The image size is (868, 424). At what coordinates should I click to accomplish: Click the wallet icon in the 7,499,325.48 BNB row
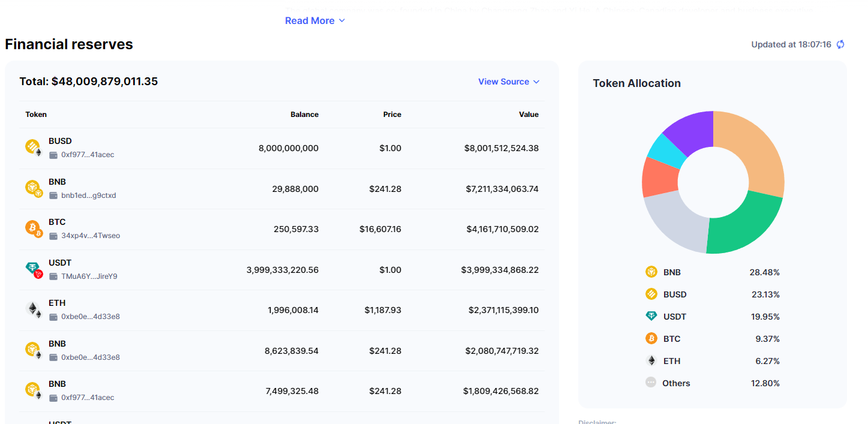point(53,398)
